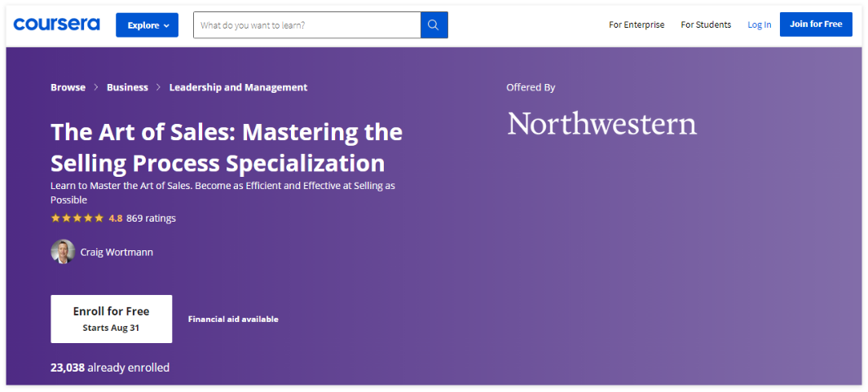Screen dimensions: 868x392
Task: Open the Explore dropdown menu
Action: (148, 25)
